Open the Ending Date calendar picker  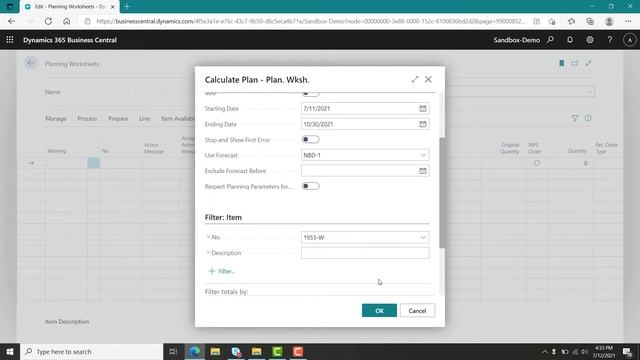[422, 124]
